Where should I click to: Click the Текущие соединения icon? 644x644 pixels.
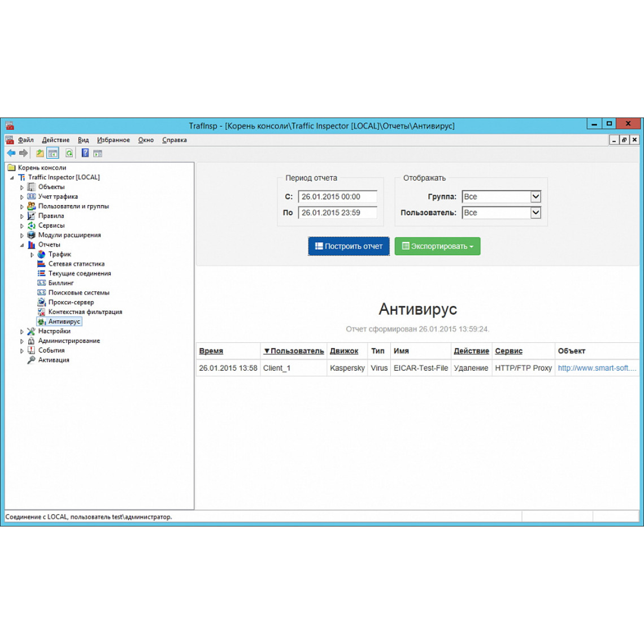tap(41, 273)
